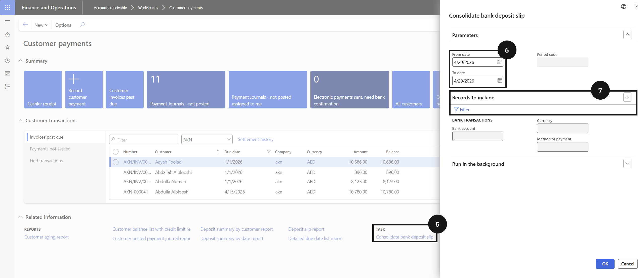Open Favorites star in sidebar
The width and height of the screenshot is (644, 278).
pyautogui.click(x=8, y=47)
